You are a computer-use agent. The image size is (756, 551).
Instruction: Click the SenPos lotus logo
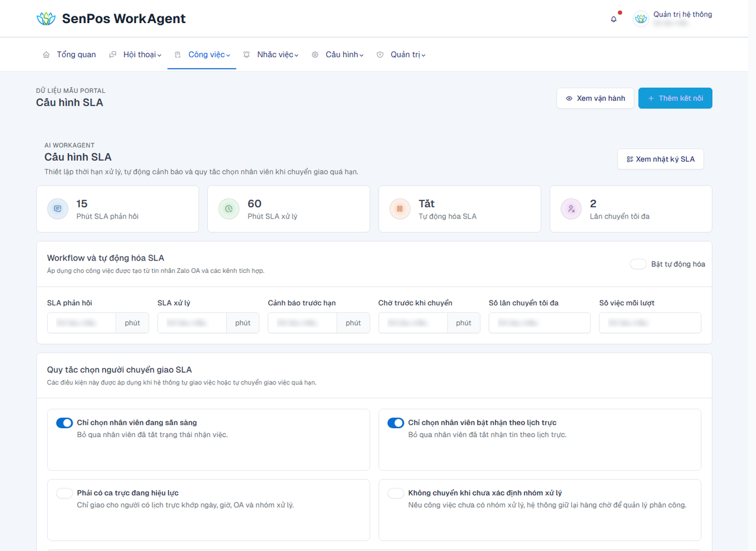coord(46,19)
